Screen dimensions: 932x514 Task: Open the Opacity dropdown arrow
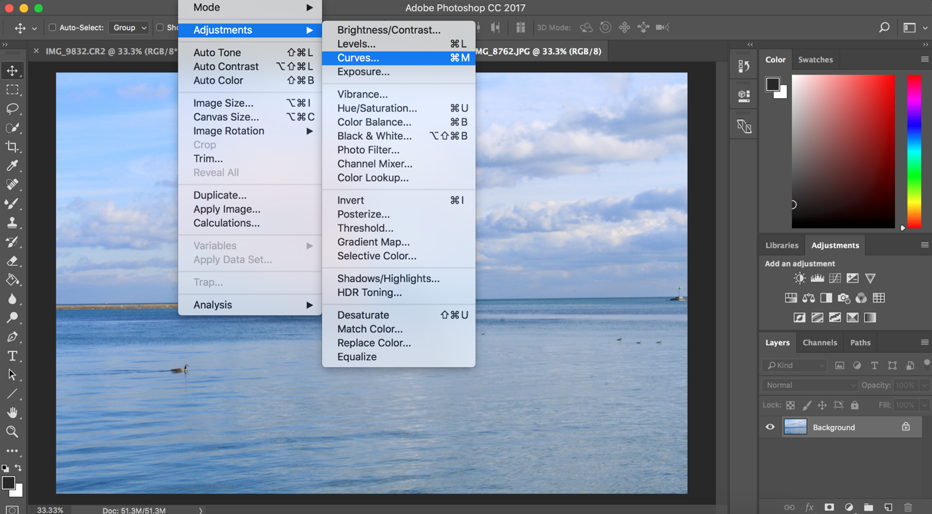pos(924,385)
